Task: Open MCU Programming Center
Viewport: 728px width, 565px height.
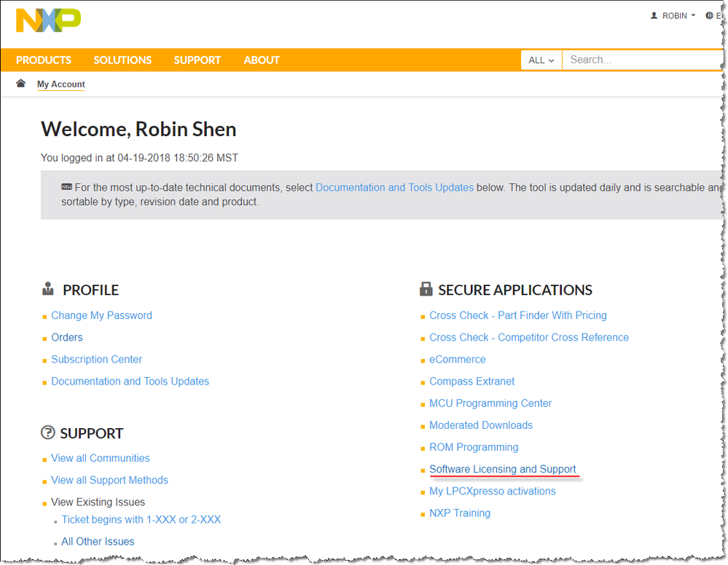Action: (x=490, y=403)
